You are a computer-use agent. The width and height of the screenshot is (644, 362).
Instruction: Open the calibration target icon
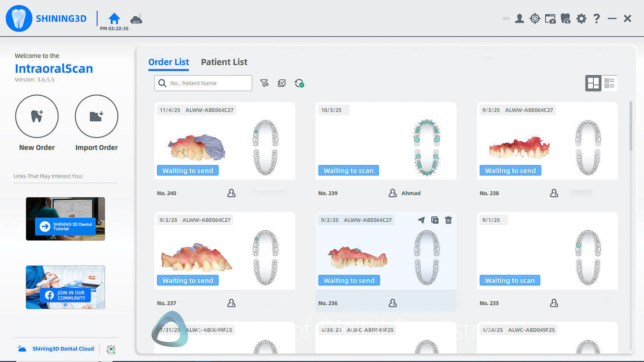click(535, 18)
